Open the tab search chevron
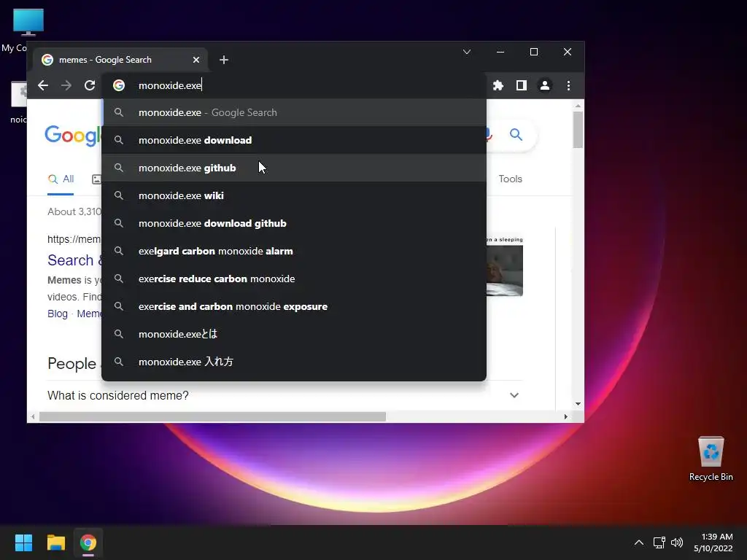The height and width of the screenshot is (560, 747). (467, 52)
